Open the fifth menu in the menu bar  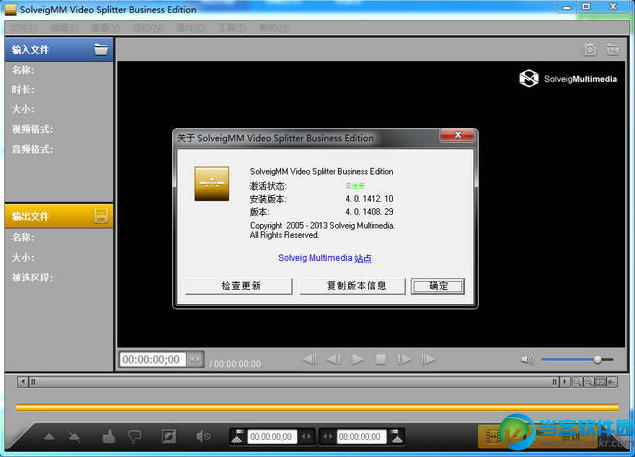tap(190, 28)
